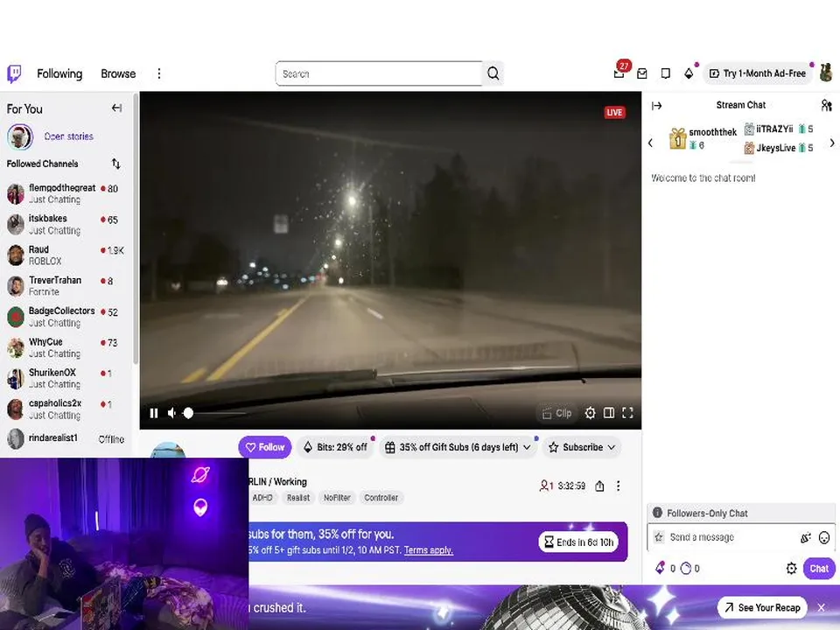
Task: Click See Your Recap button
Action: pos(762,607)
